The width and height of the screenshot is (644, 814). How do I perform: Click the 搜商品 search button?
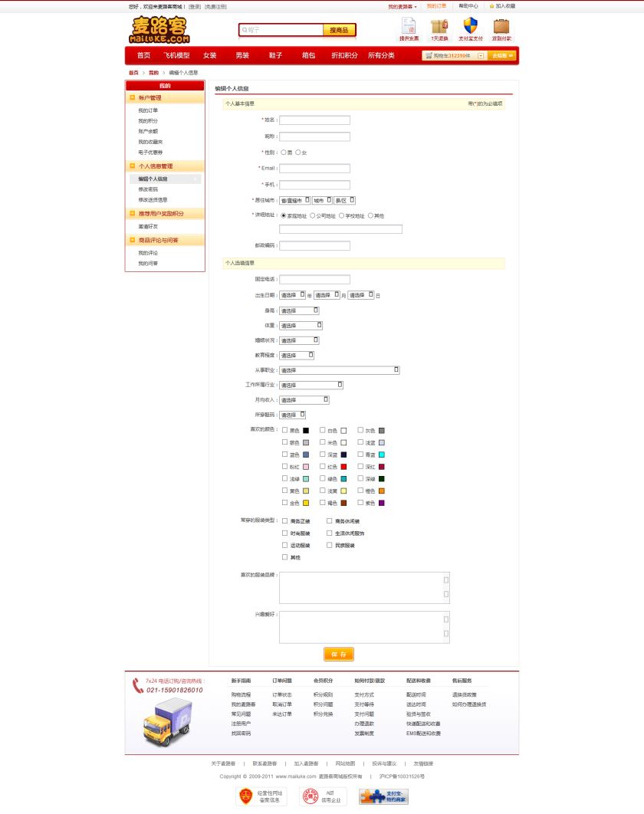click(339, 30)
